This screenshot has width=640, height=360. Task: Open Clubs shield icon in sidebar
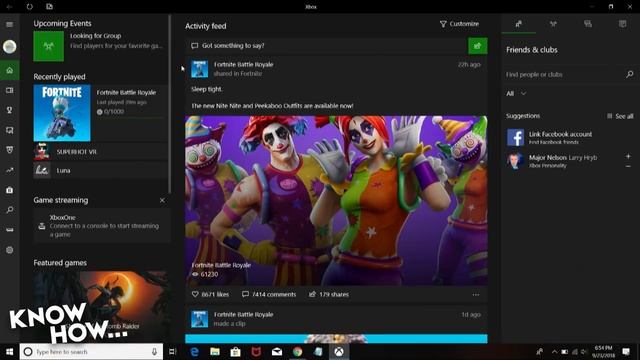(x=9, y=150)
